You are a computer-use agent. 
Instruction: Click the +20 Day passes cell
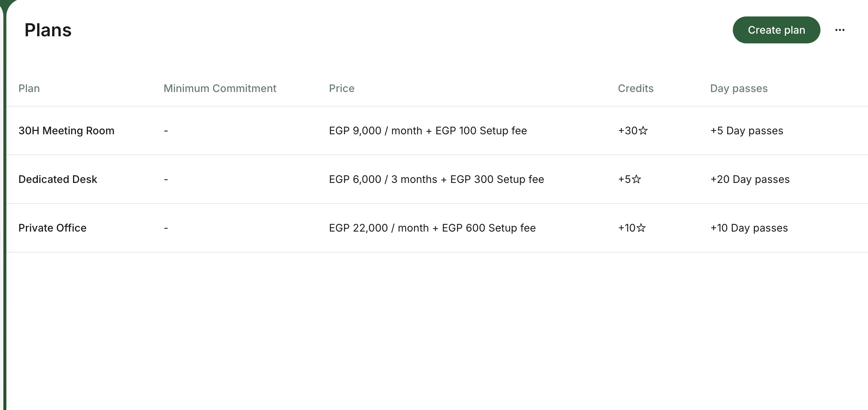tap(750, 179)
